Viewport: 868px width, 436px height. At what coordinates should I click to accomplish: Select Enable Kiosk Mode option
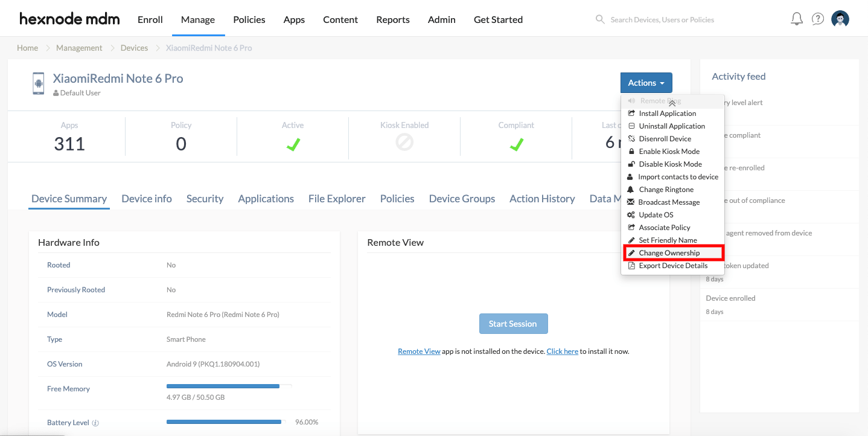click(669, 152)
